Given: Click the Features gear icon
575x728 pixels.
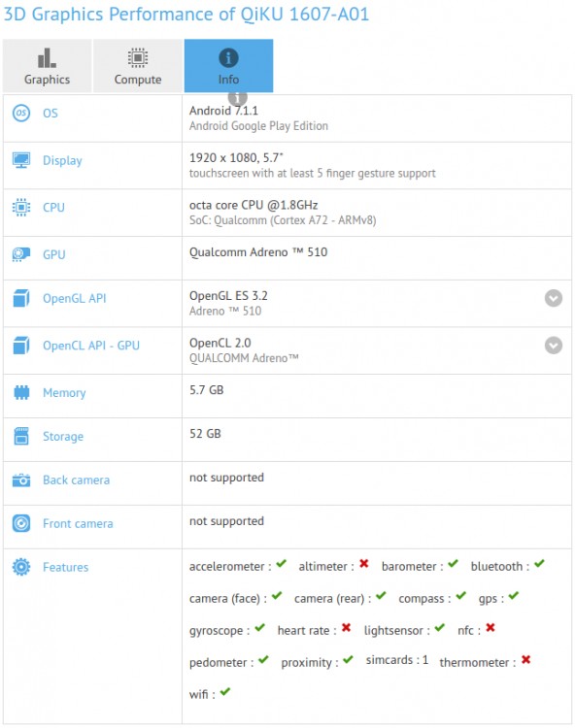Looking at the screenshot, I should 21,567.
